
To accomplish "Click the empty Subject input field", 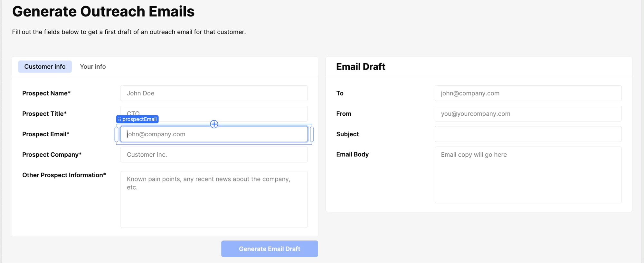I will tap(528, 134).
